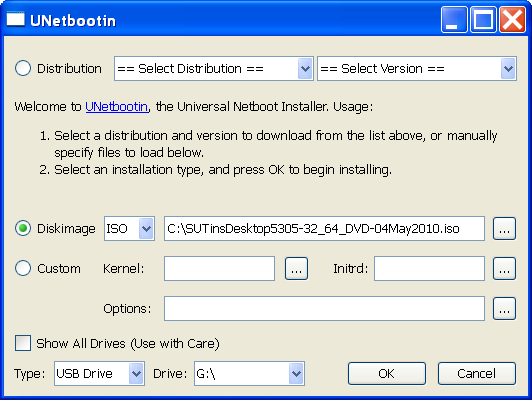The height and width of the screenshot is (400, 532).
Task: Click the browse button next to the Options field
Action: 504,309
